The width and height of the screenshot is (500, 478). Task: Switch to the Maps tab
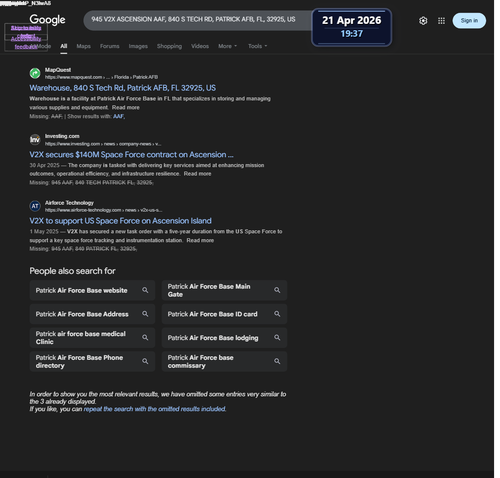pyautogui.click(x=83, y=46)
